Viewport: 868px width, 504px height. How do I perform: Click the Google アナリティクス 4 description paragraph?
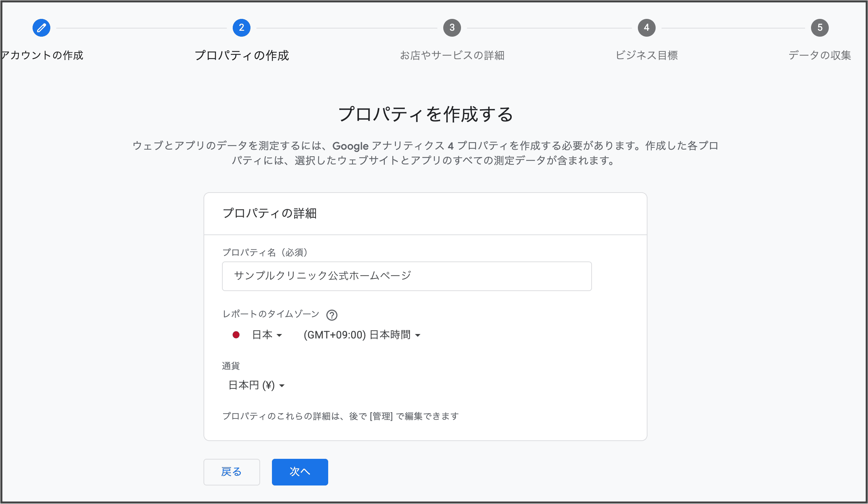coord(425,153)
